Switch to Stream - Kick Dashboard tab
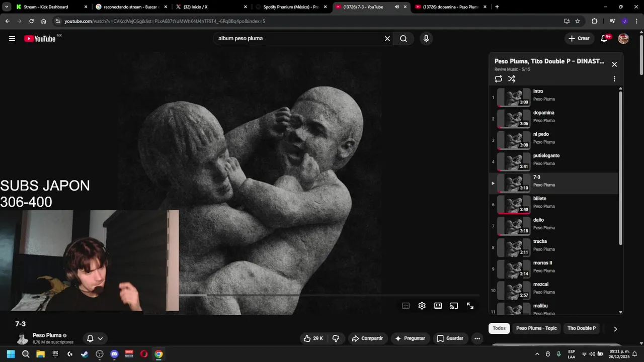 (x=51, y=7)
